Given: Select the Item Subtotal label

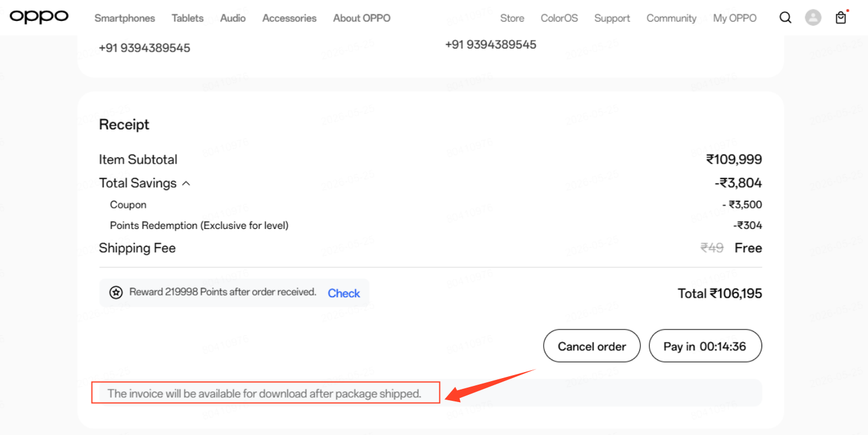Looking at the screenshot, I should pos(138,159).
